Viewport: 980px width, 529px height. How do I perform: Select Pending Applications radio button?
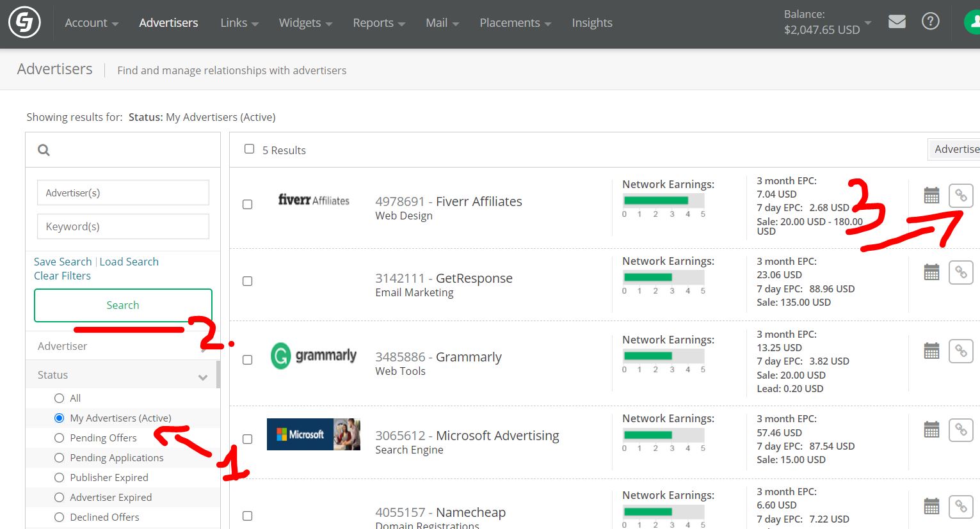[x=59, y=457]
